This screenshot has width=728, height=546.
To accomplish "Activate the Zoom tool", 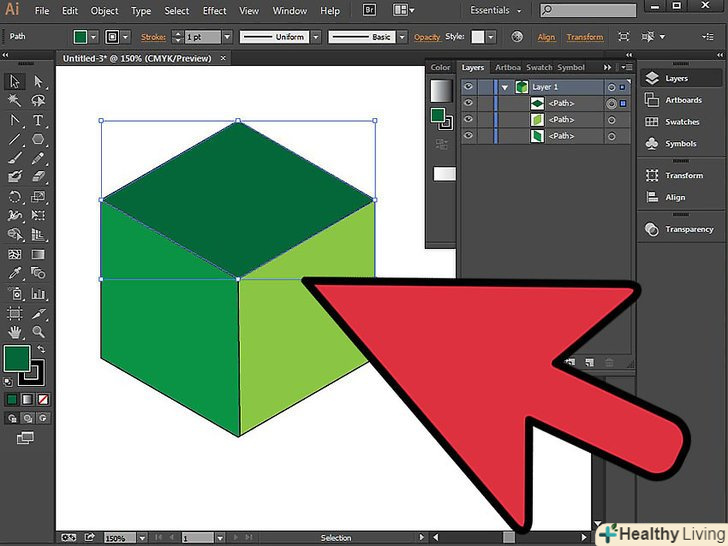I will click(39, 331).
